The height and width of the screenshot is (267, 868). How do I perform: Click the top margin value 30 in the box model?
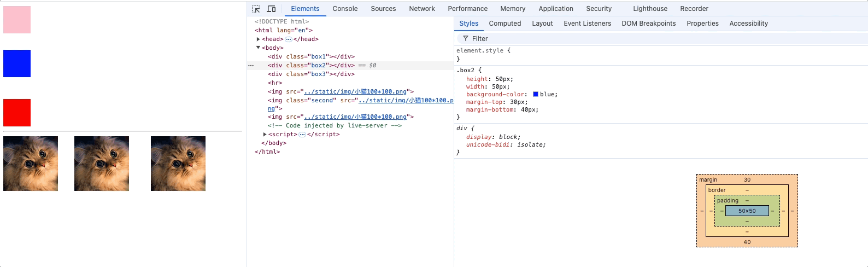(747, 180)
